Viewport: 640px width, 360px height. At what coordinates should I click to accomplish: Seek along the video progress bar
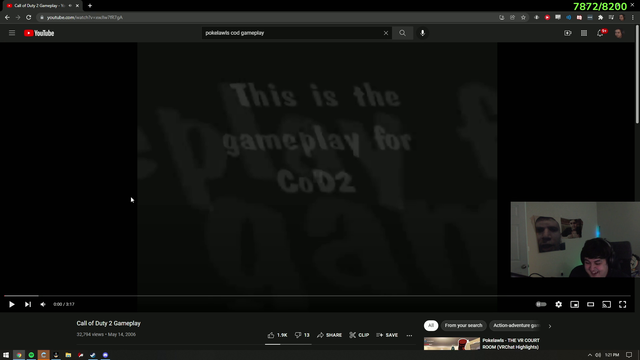point(317,296)
